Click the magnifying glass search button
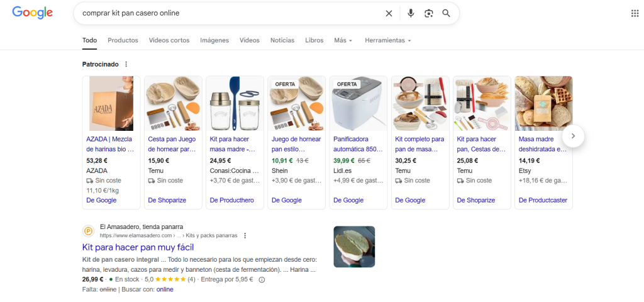 coord(447,13)
